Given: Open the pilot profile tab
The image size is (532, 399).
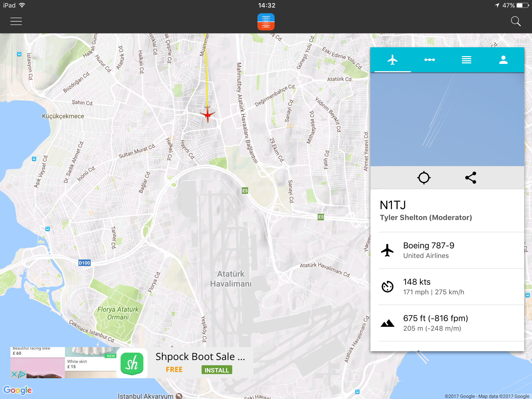Looking at the screenshot, I should pos(503,60).
